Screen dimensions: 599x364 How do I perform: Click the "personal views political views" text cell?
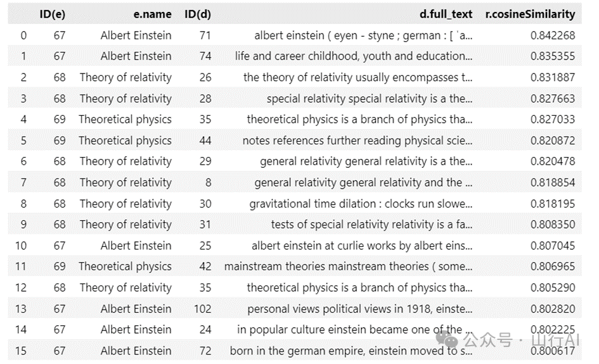(360, 309)
